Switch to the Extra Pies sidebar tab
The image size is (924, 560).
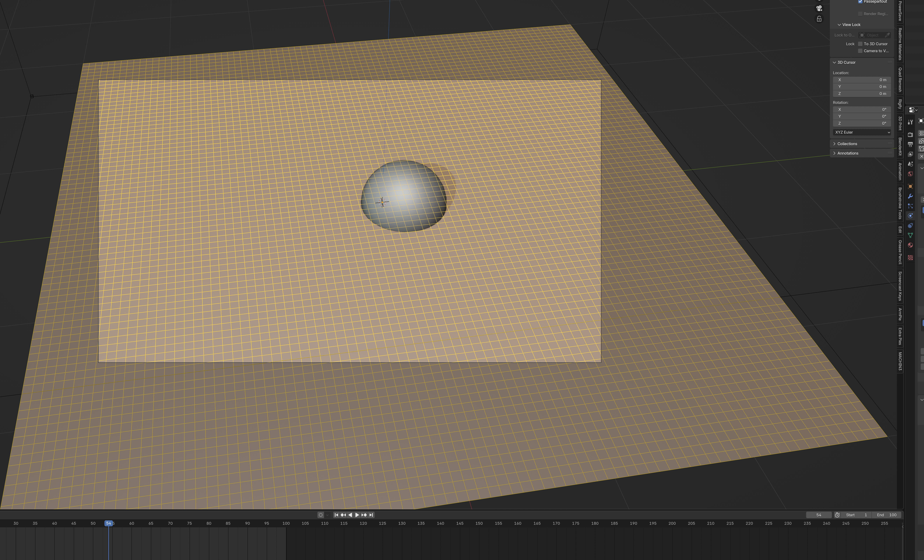[900, 336]
